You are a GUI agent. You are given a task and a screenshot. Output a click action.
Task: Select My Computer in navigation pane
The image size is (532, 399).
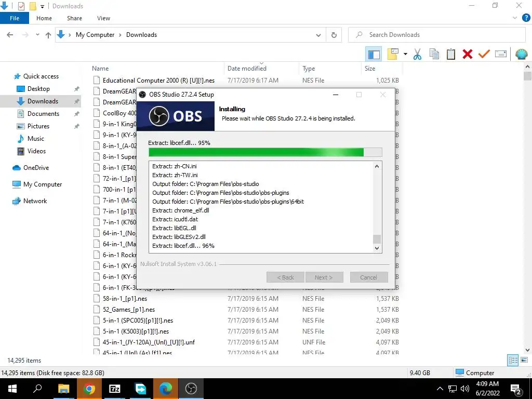point(43,184)
